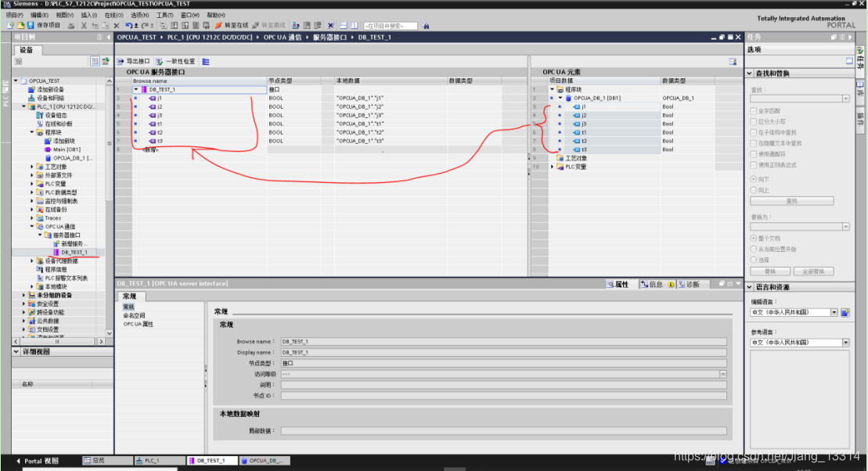
Task: Click the vertical split editor icon
Action: click(x=355, y=26)
